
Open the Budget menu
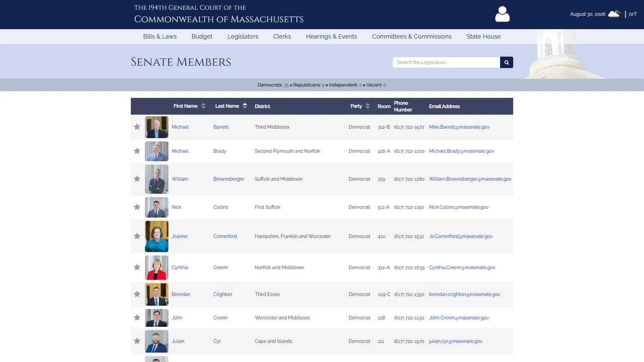point(202,36)
